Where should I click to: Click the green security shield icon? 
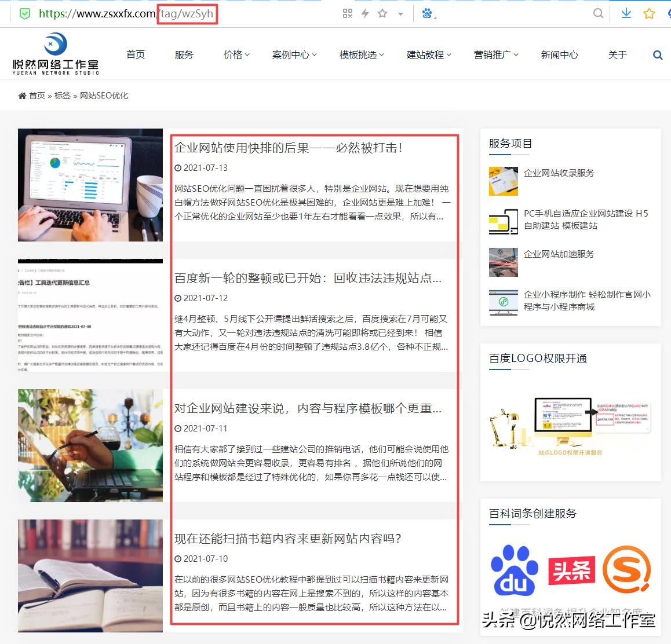tap(25, 13)
